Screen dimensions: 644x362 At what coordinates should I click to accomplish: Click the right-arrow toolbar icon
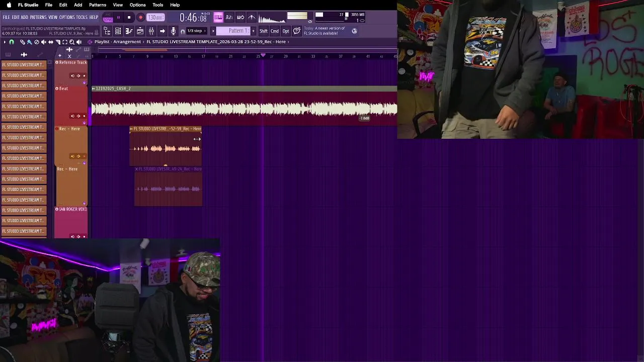(x=163, y=31)
